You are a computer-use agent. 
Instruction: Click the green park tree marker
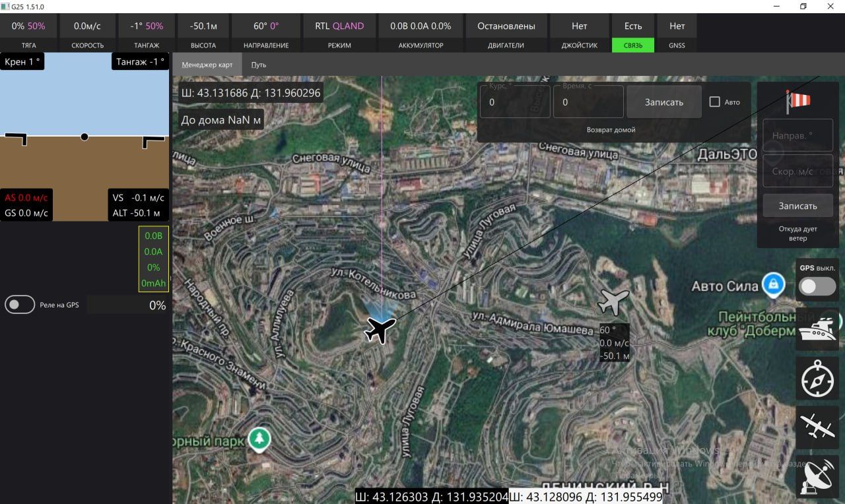point(259,438)
